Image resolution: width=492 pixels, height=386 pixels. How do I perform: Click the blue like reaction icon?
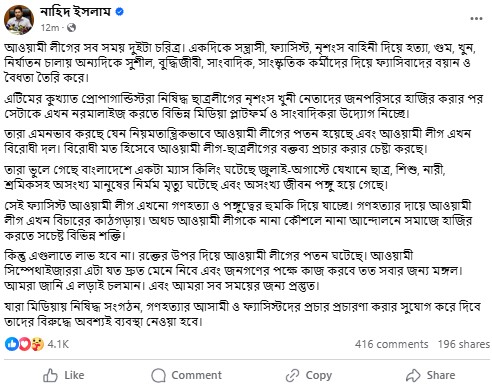pyautogui.click(x=12, y=344)
